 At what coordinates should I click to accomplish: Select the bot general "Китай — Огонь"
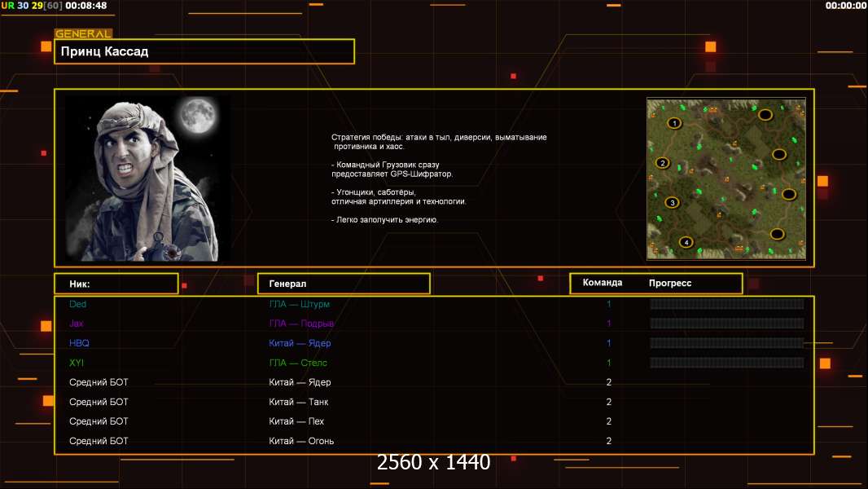[301, 441]
